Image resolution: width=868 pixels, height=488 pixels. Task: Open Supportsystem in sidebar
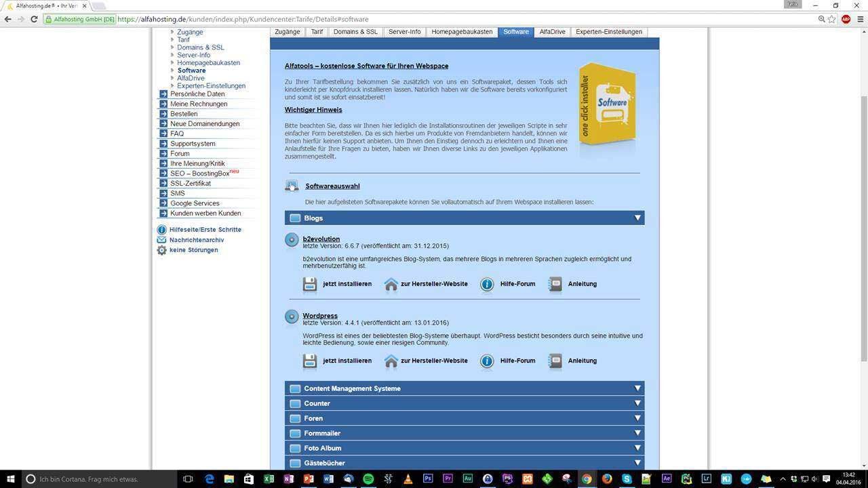[x=193, y=144]
